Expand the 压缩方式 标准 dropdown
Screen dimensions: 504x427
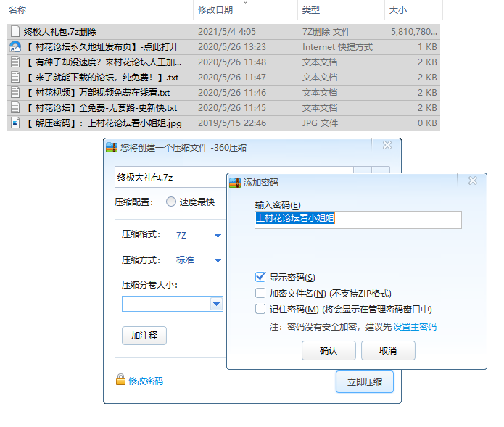pyautogui.click(x=218, y=260)
